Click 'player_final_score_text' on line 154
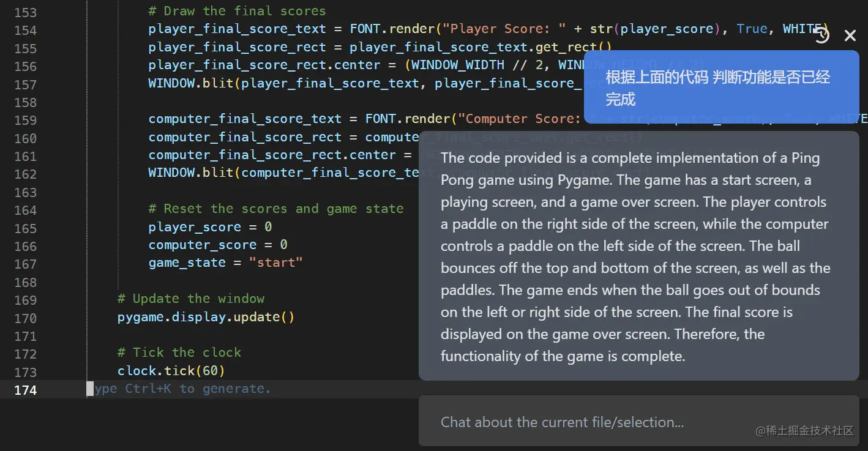This screenshot has width=868, height=451. (x=238, y=29)
